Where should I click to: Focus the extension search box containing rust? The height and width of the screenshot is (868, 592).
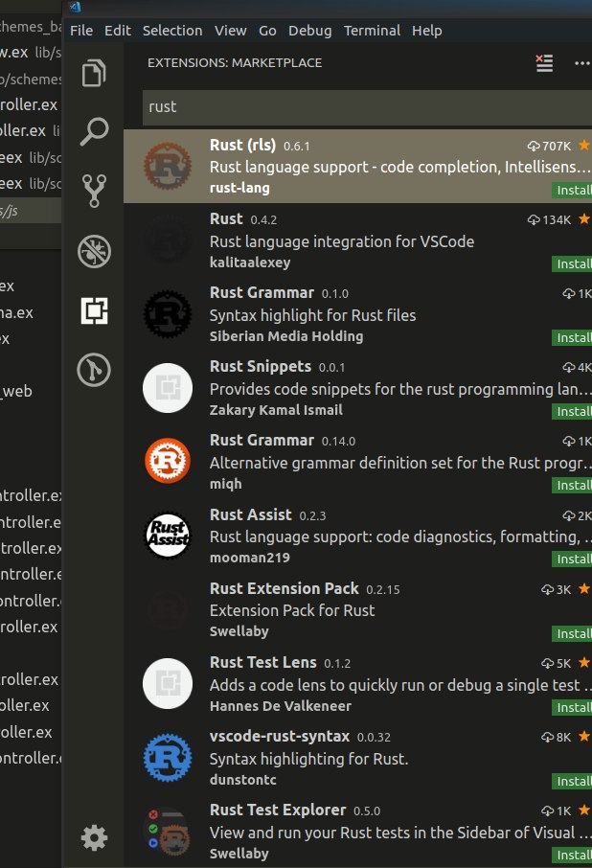368,107
